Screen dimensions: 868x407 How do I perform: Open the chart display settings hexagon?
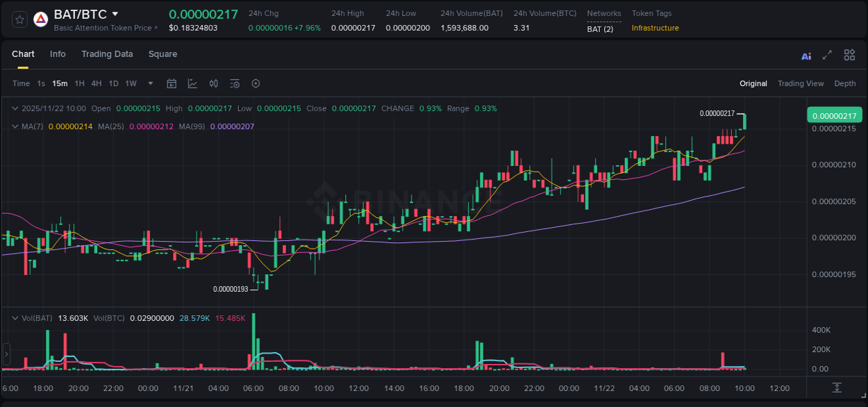[x=256, y=83]
